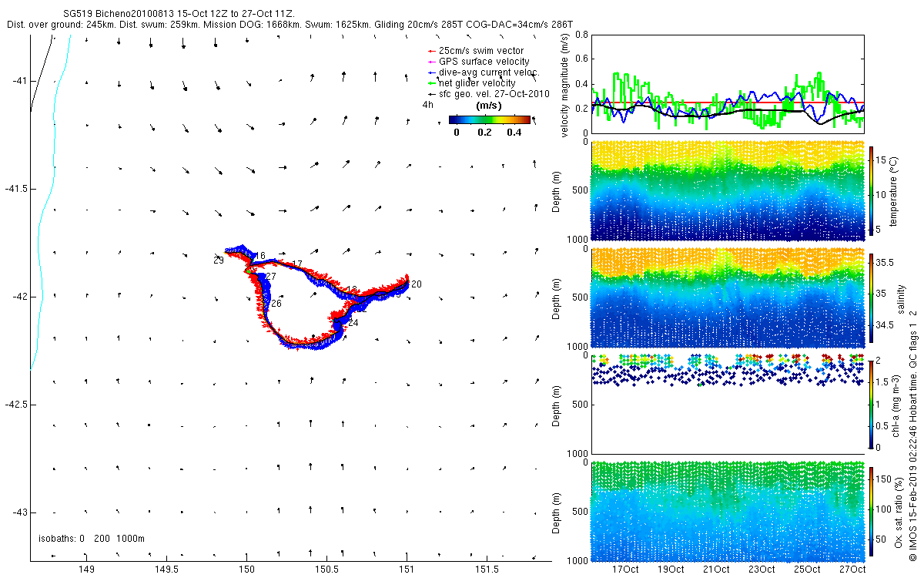924x578 pixels.
Task: Click day marker '29' on glider track
Action: (219, 260)
